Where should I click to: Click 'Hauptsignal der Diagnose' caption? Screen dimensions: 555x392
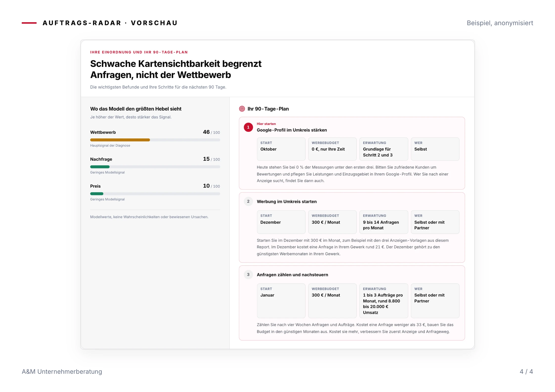coord(110,145)
